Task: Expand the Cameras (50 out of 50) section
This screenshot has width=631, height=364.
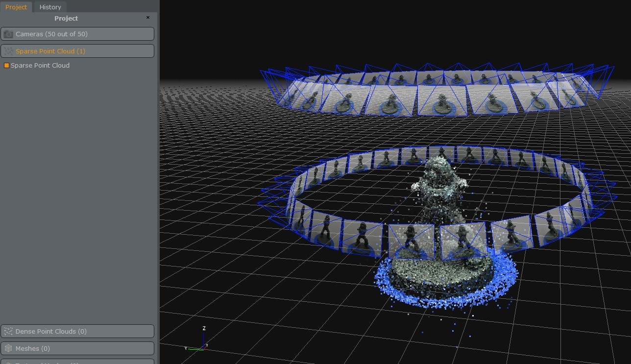Action: (x=77, y=34)
